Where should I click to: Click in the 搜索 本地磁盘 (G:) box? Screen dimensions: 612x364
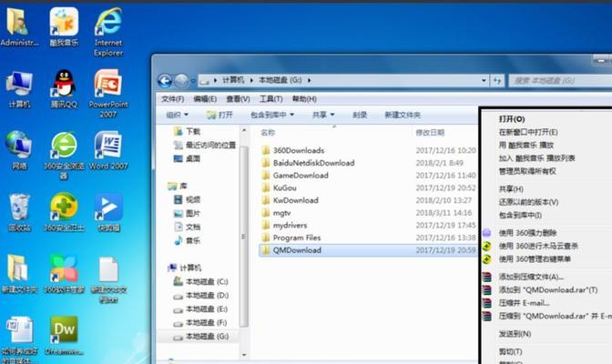point(561,81)
